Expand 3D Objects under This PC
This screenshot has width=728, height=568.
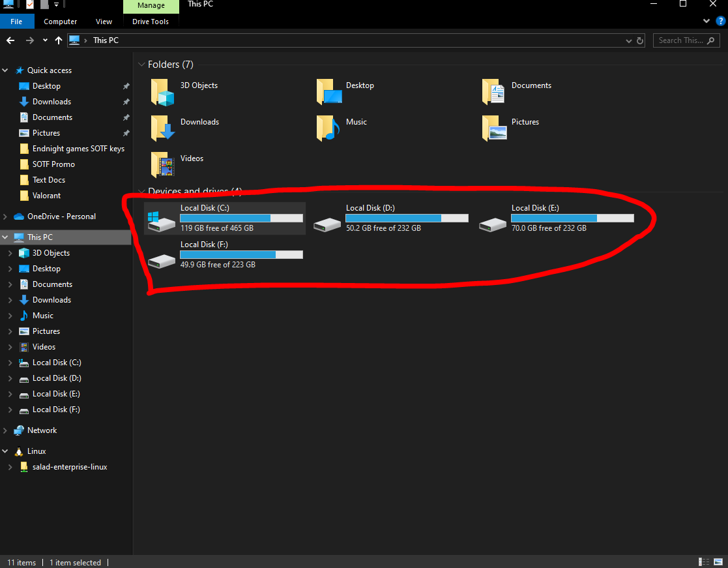point(10,252)
